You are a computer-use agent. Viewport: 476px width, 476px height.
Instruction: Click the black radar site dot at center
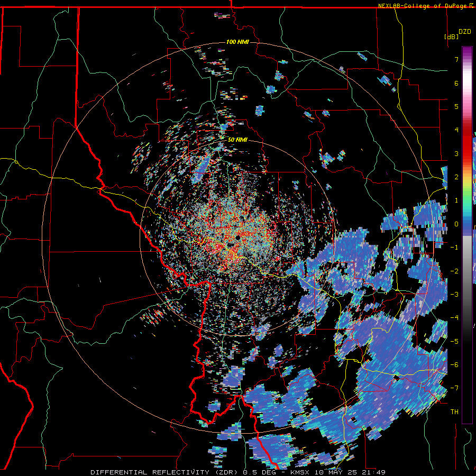tap(237, 237)
